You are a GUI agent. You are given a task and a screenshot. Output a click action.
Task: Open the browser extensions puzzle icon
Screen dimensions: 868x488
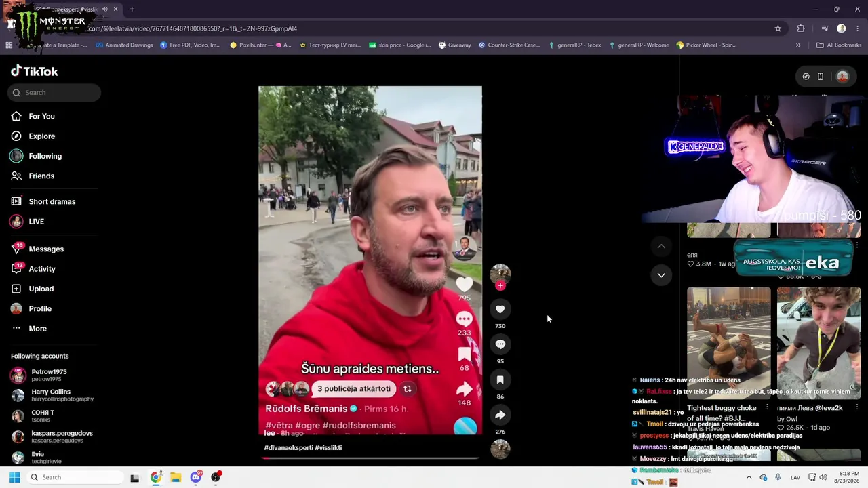[x=801, y=28]
